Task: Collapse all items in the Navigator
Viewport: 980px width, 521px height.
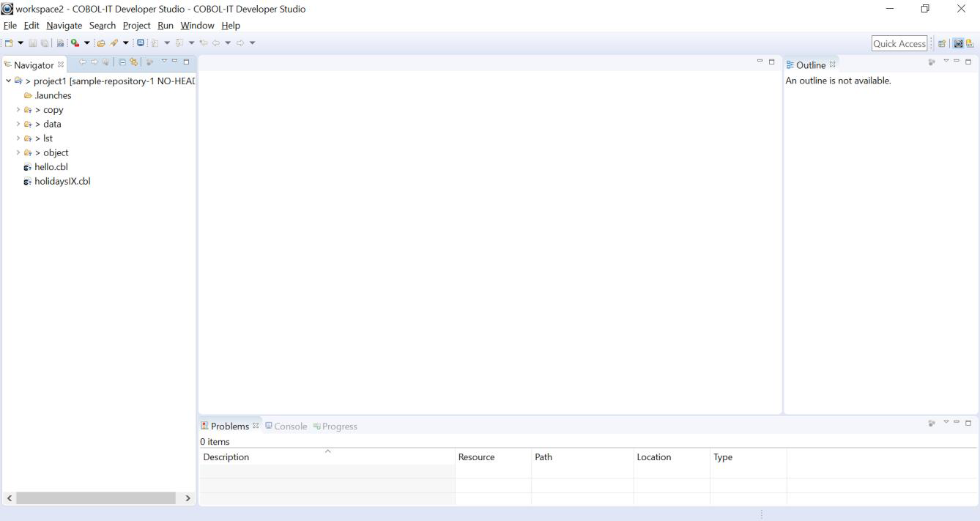Action: [x=122, y=64]
